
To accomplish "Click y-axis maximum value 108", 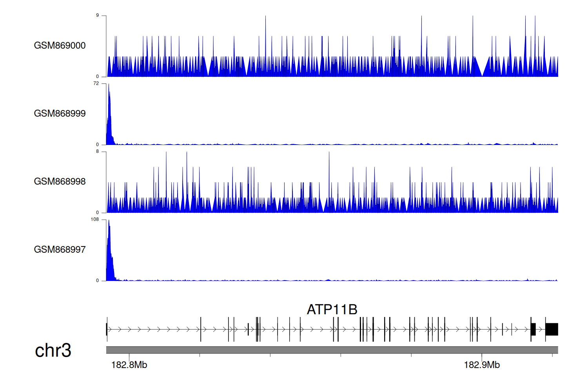I will (95, 219).
